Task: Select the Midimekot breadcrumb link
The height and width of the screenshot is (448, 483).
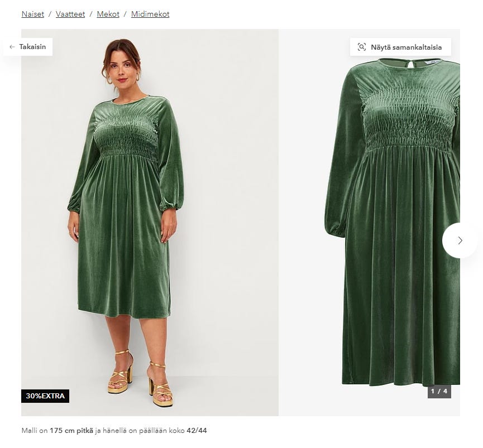Action: (x=150, y=14)
